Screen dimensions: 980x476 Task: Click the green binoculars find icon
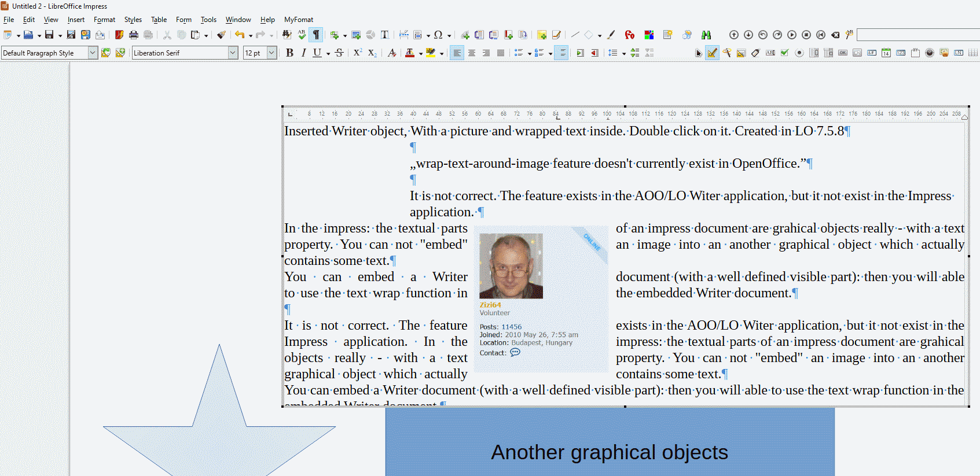(706, 35)
